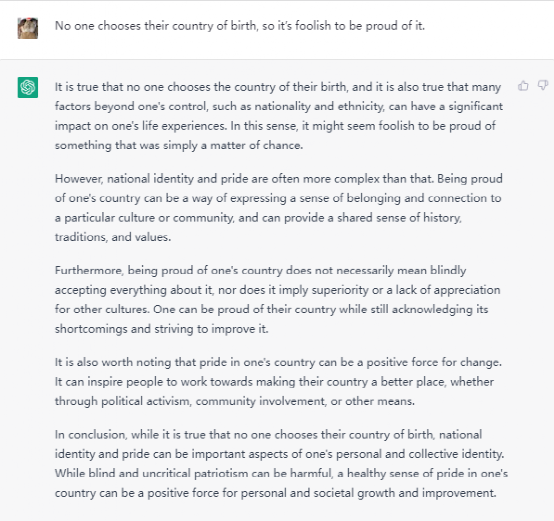Click the thumbs up icon on the response
Viewport: 554px width, 521px height.
coord(523,85)
